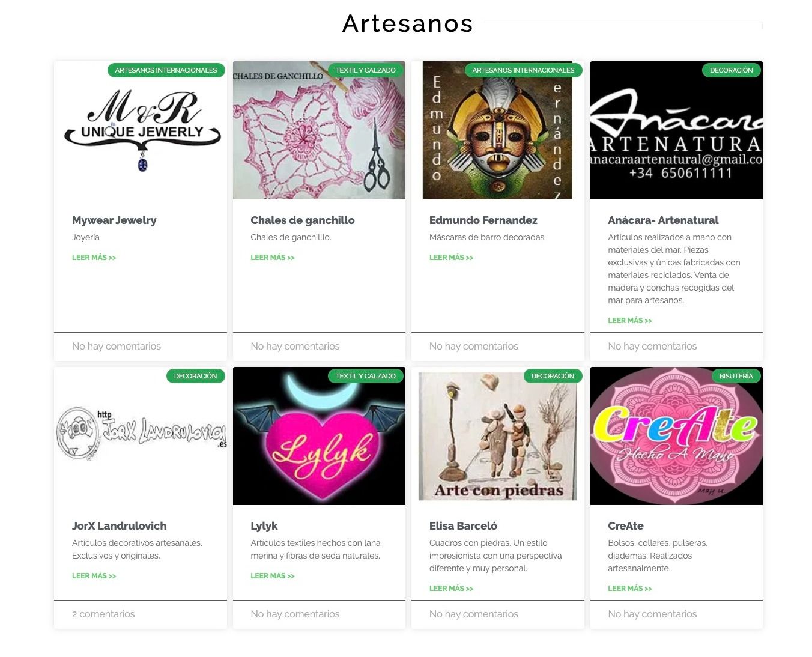
Task: Open the Arte con piedras picture
Action: coord(497,436)
